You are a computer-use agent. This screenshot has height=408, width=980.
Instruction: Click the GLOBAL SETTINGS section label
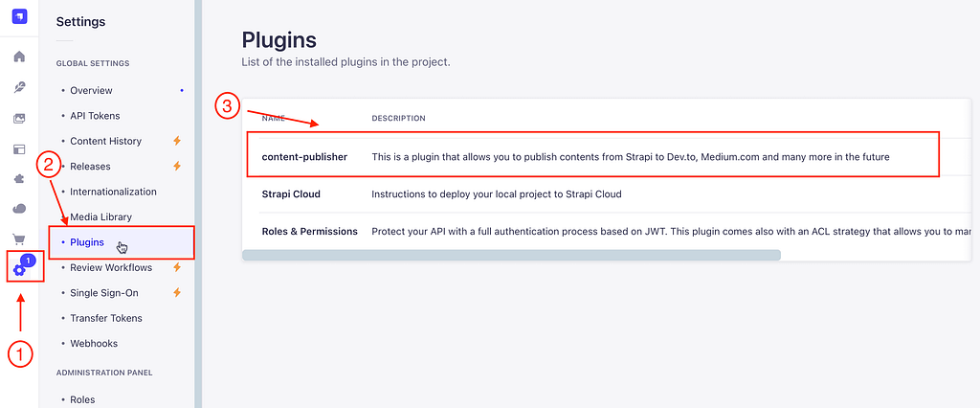click(x=93, y=63)
